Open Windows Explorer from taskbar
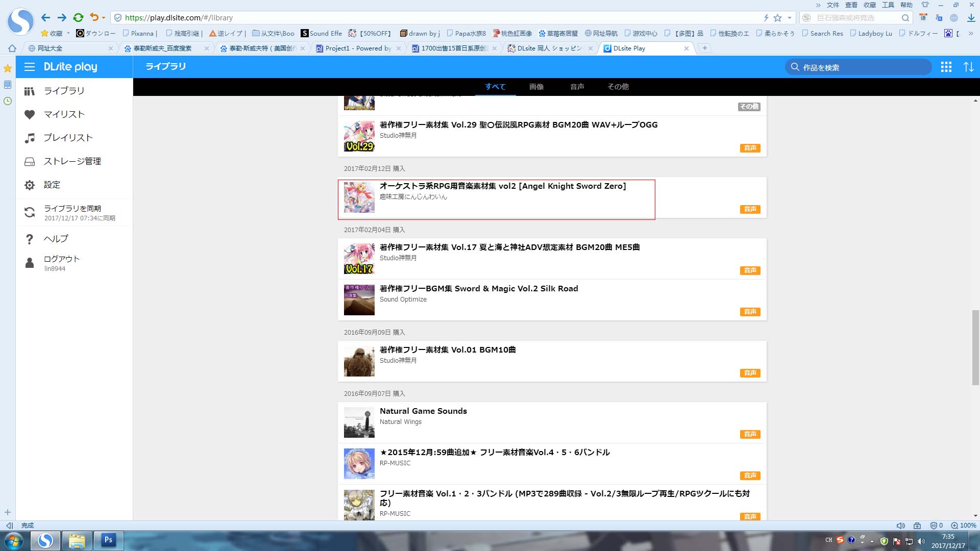Image resolution: width=980 pixels, height=551 pixels. point(77,540)
